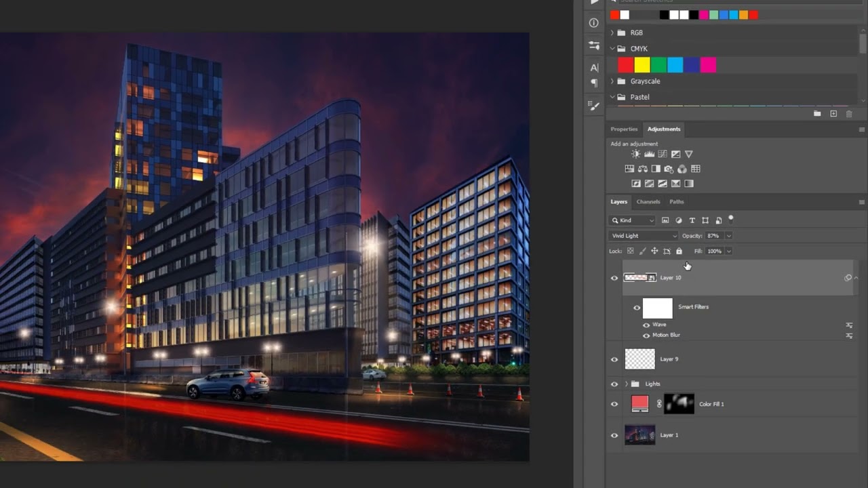
Task: Add Hue/Saturation adjustment
Action: point(629,169)
